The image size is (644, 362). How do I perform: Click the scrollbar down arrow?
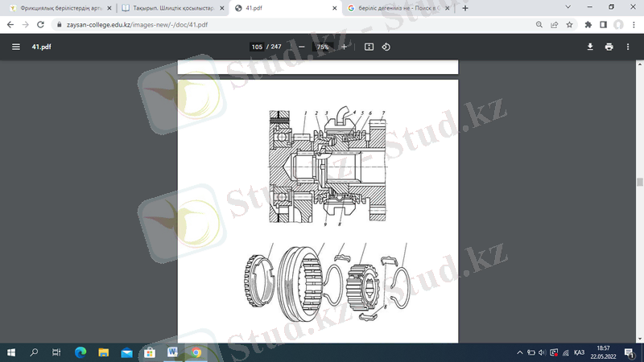point(640,339)
